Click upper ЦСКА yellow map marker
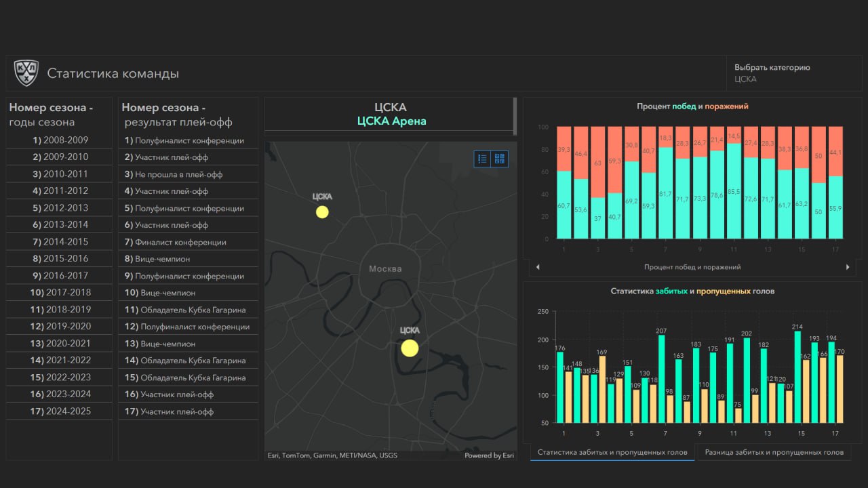 click(x=322, y=212)
